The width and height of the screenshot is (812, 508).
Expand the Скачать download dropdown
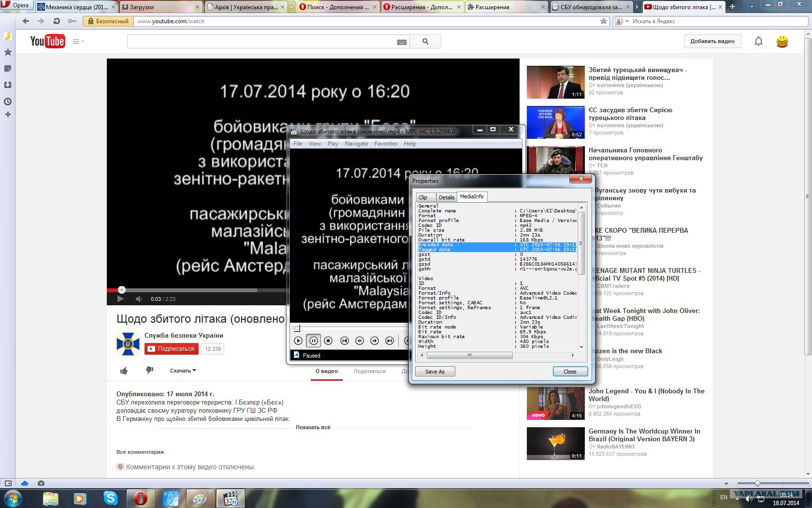pos(183,371)
